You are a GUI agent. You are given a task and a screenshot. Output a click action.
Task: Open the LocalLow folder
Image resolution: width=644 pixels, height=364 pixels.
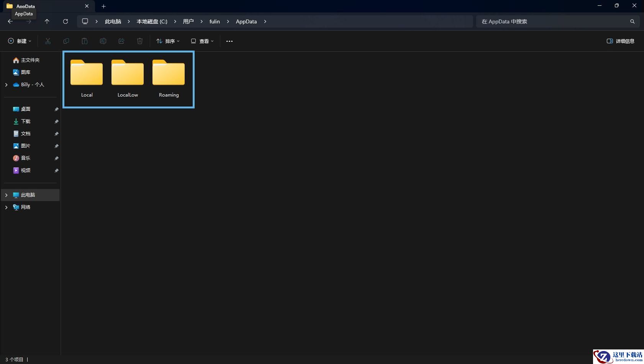tap(128, 79)
